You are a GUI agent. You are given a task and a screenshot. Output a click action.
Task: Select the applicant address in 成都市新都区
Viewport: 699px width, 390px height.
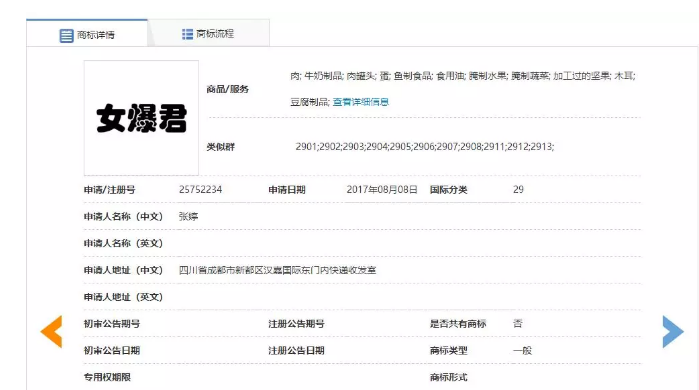pyautogui.click(x=277, y=270)
